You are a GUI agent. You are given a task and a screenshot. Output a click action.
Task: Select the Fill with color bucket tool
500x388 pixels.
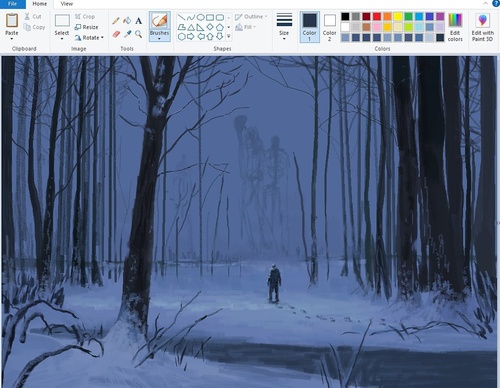(x=127, y=21)
